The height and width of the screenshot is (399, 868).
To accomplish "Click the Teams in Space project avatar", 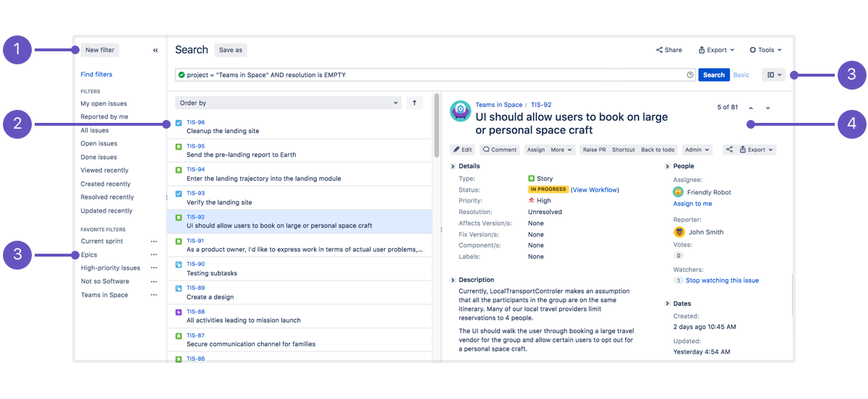I will point(460,111).
